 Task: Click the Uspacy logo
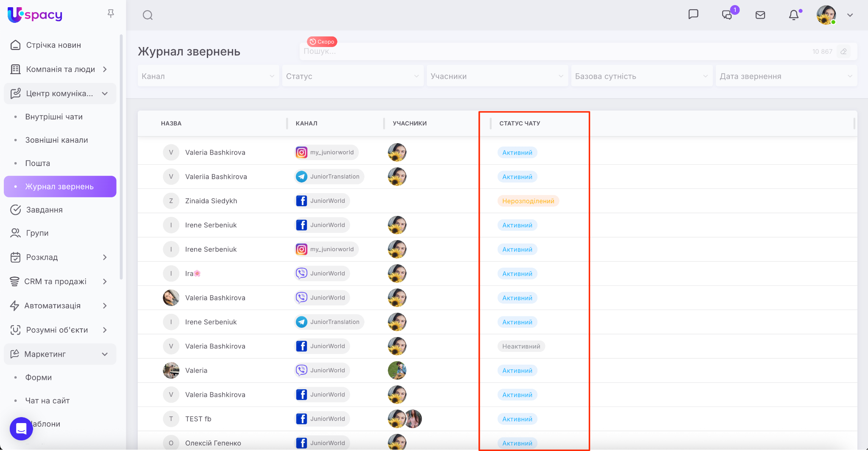click(35, 15)
